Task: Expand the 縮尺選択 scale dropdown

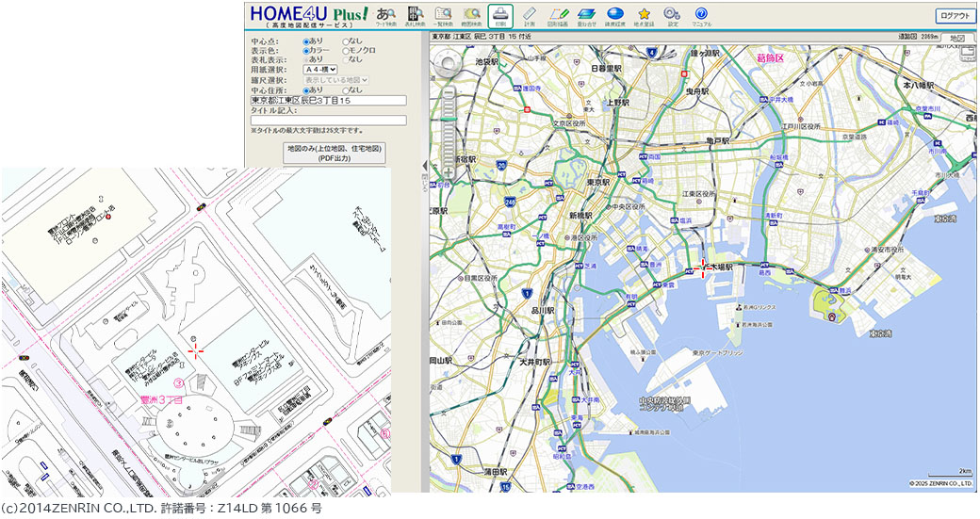Action: [335, 80]
